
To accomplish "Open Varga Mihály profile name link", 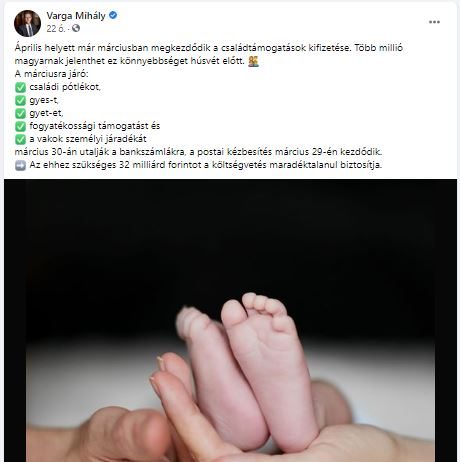I will coord(76,15).
